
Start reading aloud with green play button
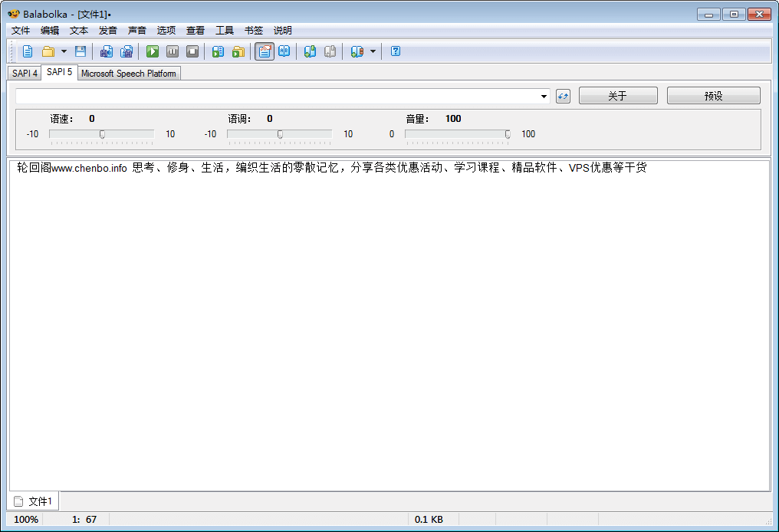tap(153, 51)
